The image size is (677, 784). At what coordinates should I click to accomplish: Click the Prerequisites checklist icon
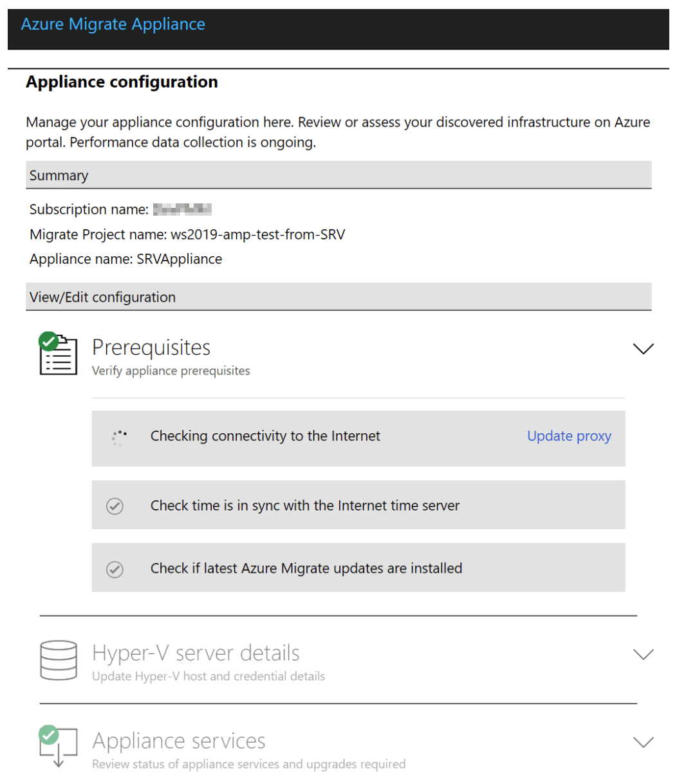point(58,353)
